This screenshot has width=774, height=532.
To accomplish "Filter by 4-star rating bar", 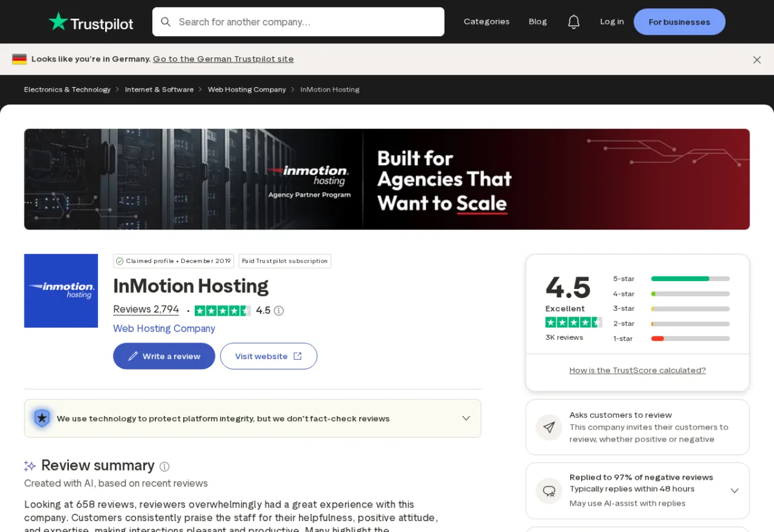I will [671, 293].
